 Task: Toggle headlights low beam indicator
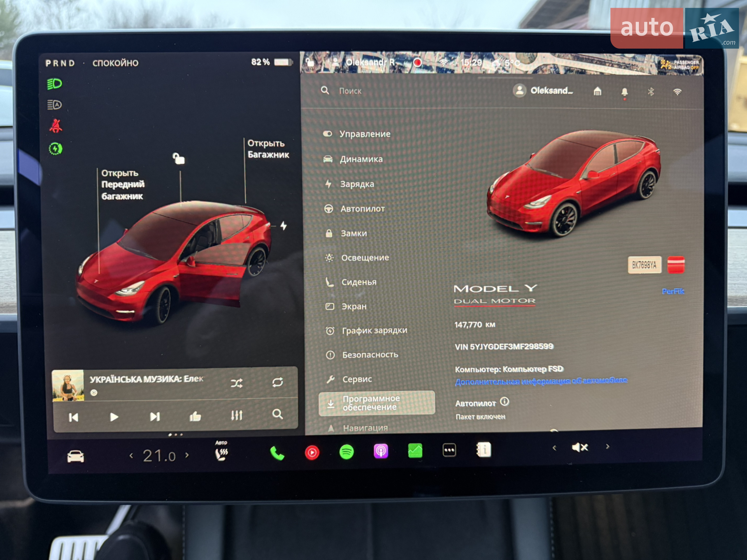click(x=54, y=84)
